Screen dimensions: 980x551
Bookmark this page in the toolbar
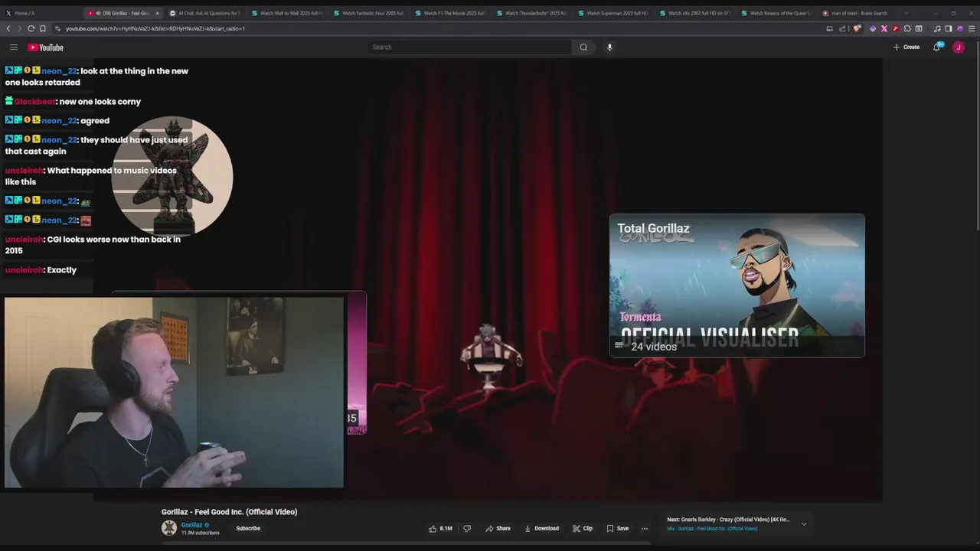42,28
